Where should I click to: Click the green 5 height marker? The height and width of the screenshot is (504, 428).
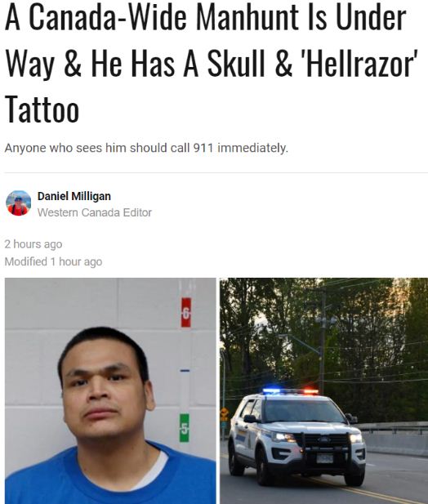[184, 428]
